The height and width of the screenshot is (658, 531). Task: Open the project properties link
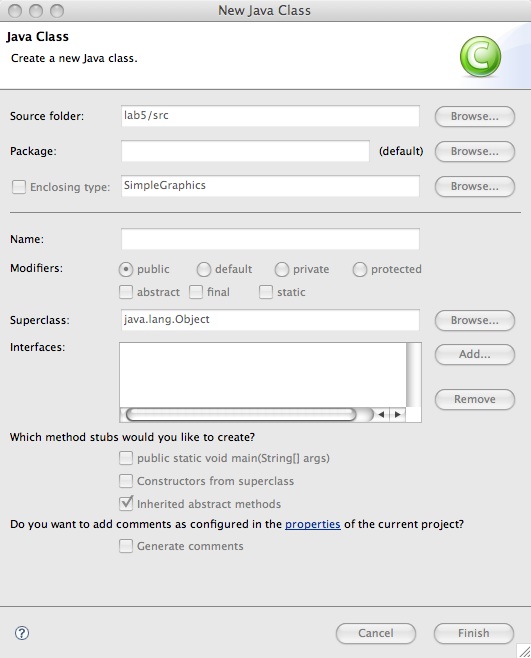coord(313,524)
